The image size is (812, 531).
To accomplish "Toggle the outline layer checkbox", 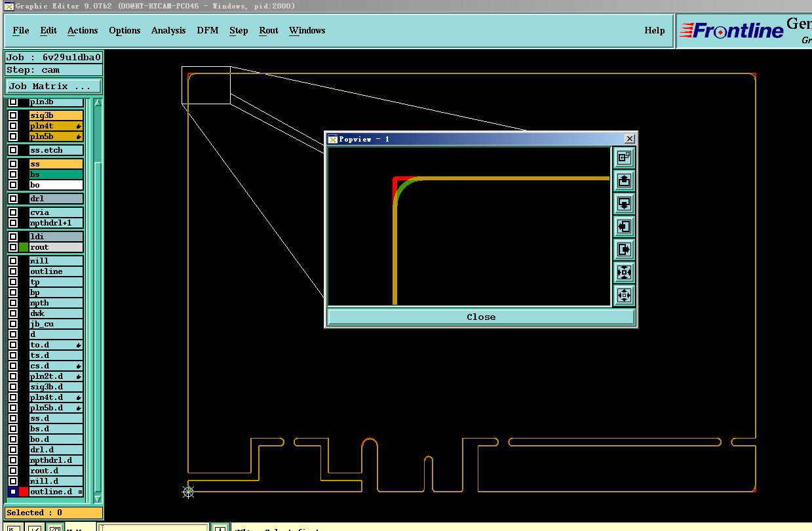I will (13, 271).
